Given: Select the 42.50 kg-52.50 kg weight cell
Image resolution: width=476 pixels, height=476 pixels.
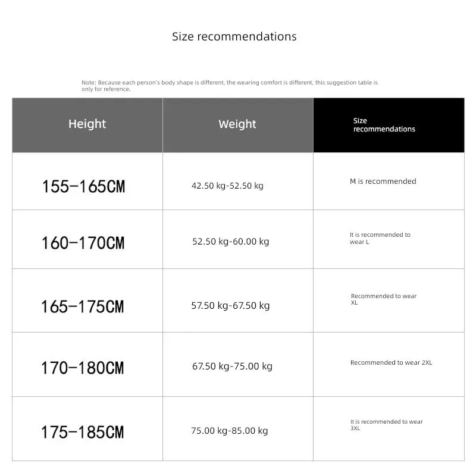Looking at the screenshot, I should (x=238, y=181).
